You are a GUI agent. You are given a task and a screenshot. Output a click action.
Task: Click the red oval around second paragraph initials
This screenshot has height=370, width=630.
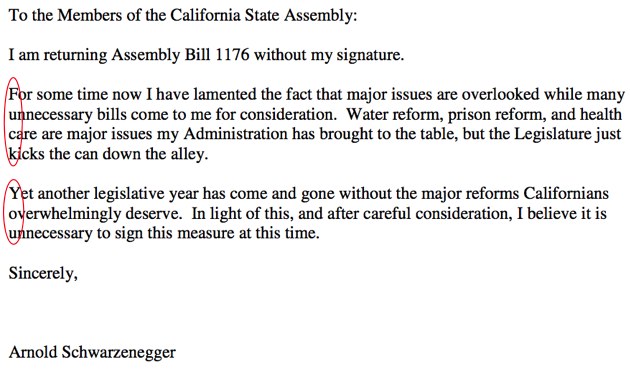[14, 212]
